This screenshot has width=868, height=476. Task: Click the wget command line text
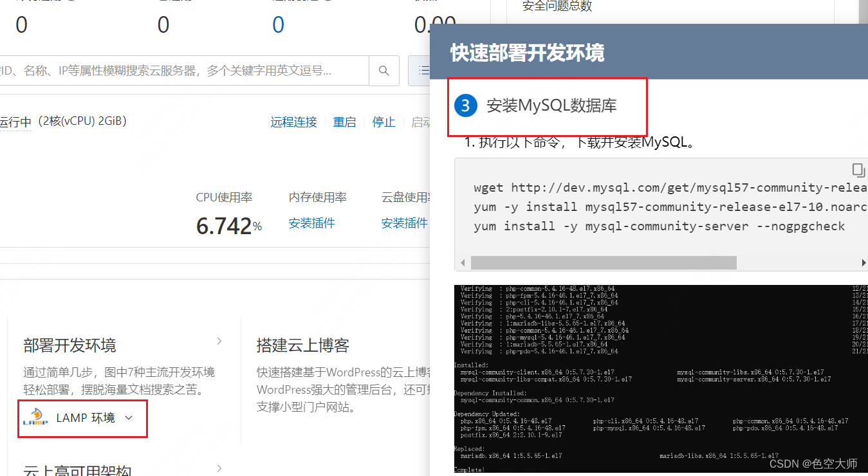[670, 188]
